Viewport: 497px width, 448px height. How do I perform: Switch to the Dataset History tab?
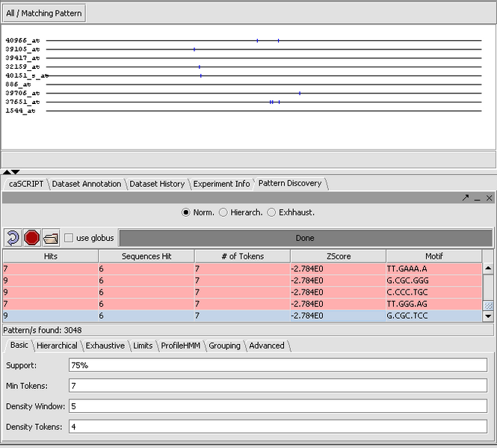157,184
